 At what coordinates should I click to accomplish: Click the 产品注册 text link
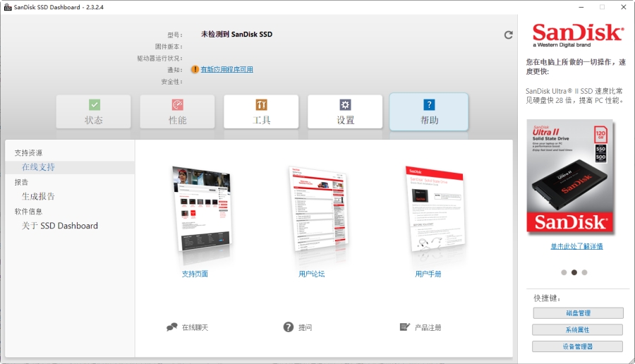click(428, 327)
